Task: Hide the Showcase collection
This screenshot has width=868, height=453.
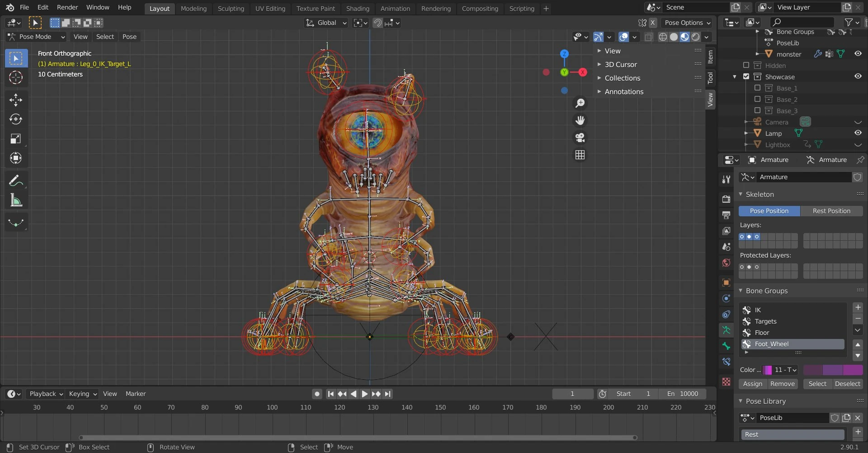Action: [858, 76]
